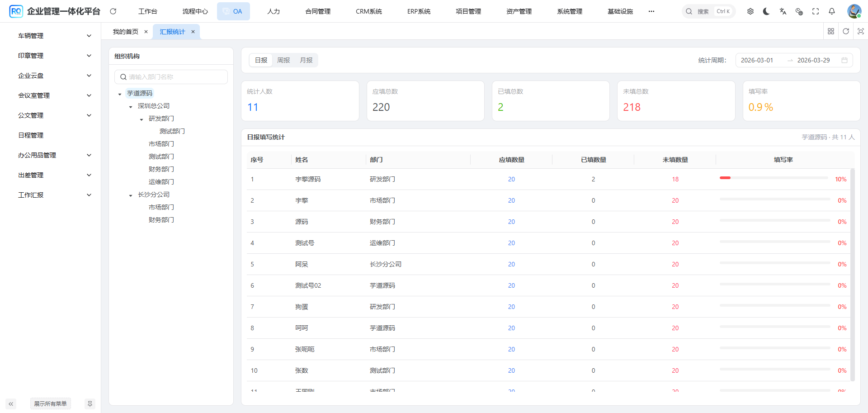Viewport: 868px width, 413px height.
Task: Open the CRM系统 top menu
Action: pos(368,11)
